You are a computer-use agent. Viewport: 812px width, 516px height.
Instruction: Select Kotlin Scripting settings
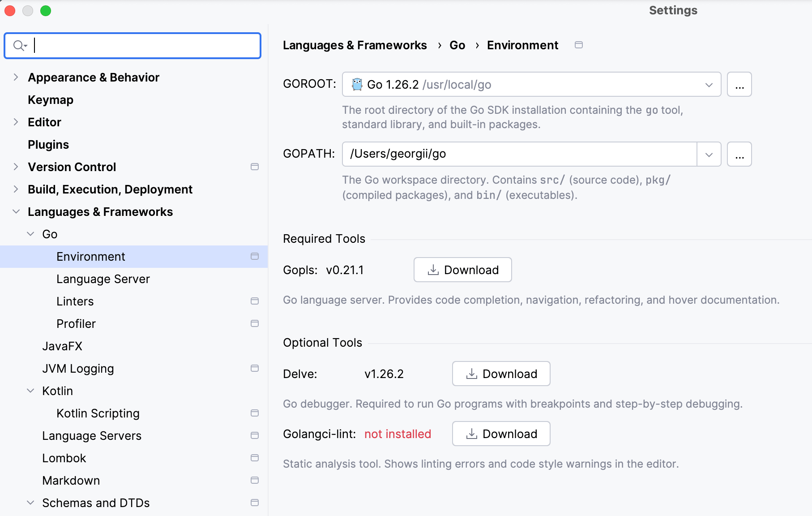98,413
